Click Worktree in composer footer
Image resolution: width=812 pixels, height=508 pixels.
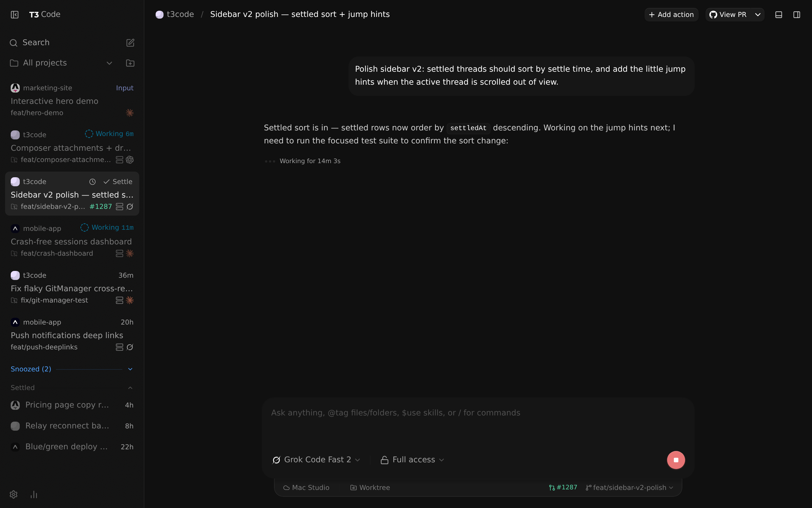point(370,488)
